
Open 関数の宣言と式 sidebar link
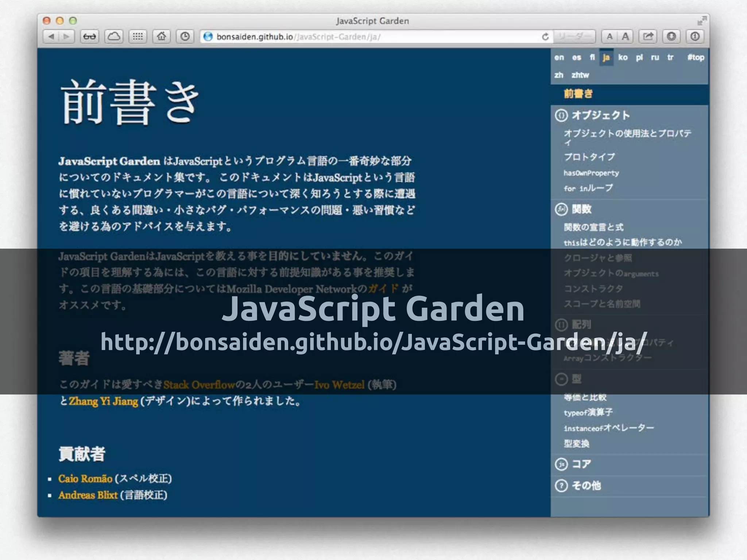pos(594,227)
